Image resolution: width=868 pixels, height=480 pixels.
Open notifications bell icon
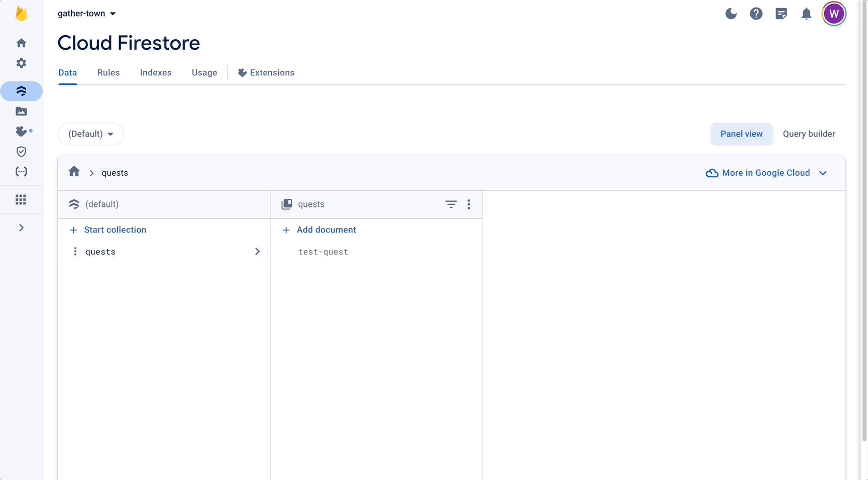(x=806, y=14)
